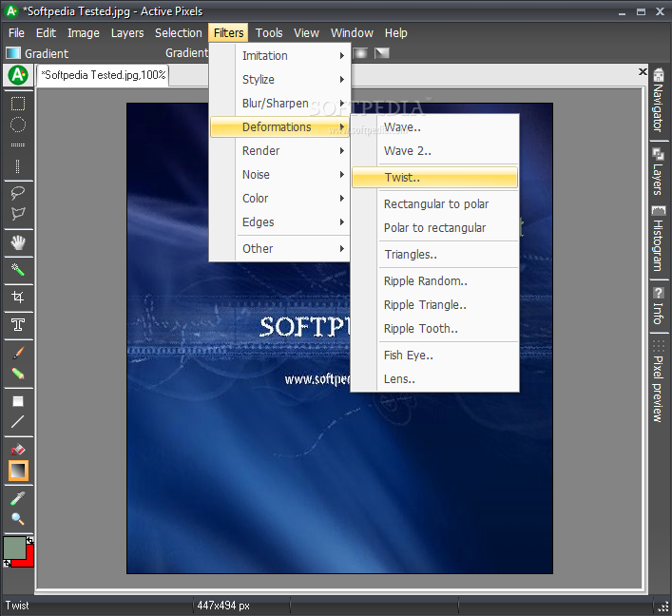This screenshot has width=672, height=616.
Task: Open the Histogram side panel tab
Action: [659, 240]
